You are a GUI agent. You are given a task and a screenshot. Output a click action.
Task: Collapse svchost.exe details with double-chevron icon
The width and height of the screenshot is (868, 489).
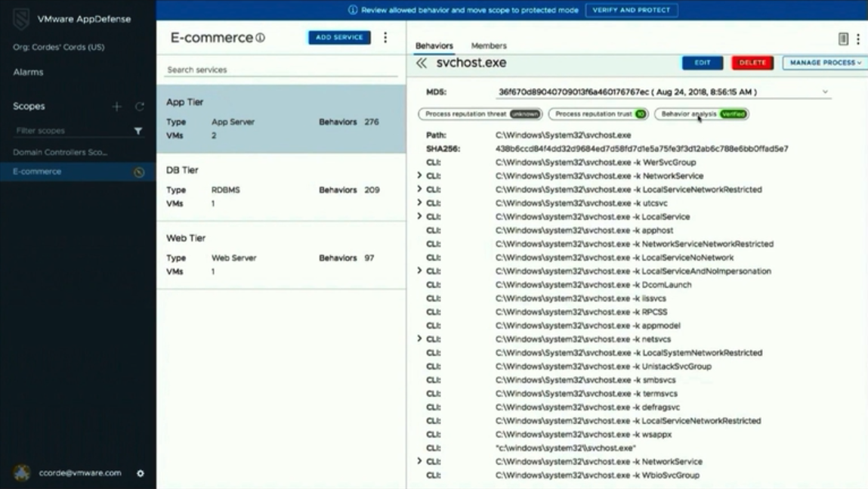click(422, 63)
